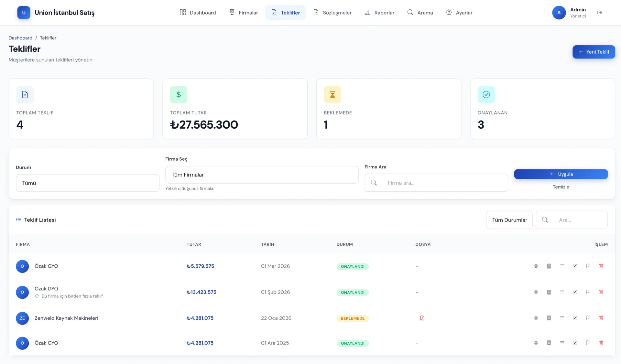621x364 pixels.
Task: Click the flag icon on the ₺13.423.575 offer row
Action: 588,292
